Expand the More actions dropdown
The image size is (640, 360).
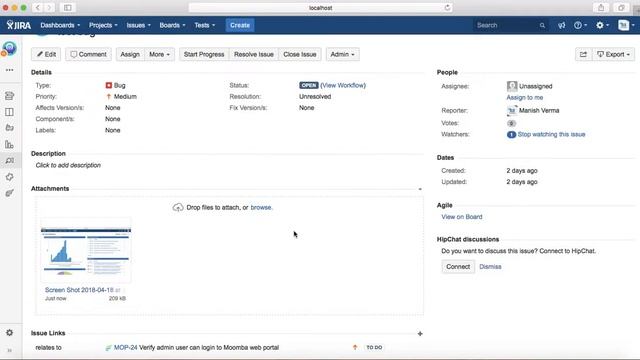click(159, 54)
